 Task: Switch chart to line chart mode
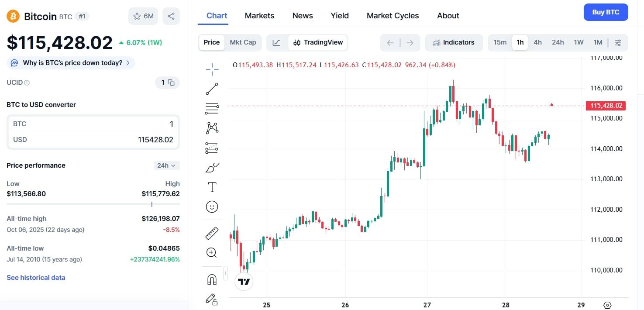pyautogui.click(x=276, y=42)
